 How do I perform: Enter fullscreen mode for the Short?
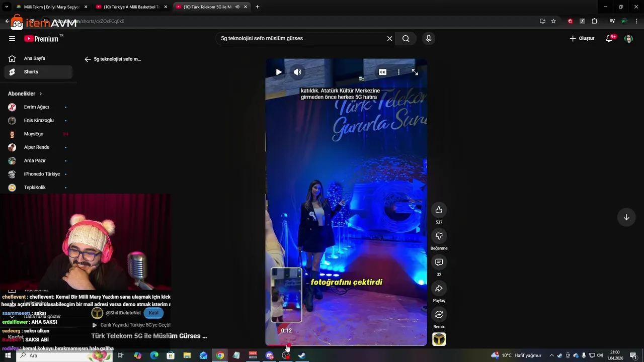(x=415, y=72)
